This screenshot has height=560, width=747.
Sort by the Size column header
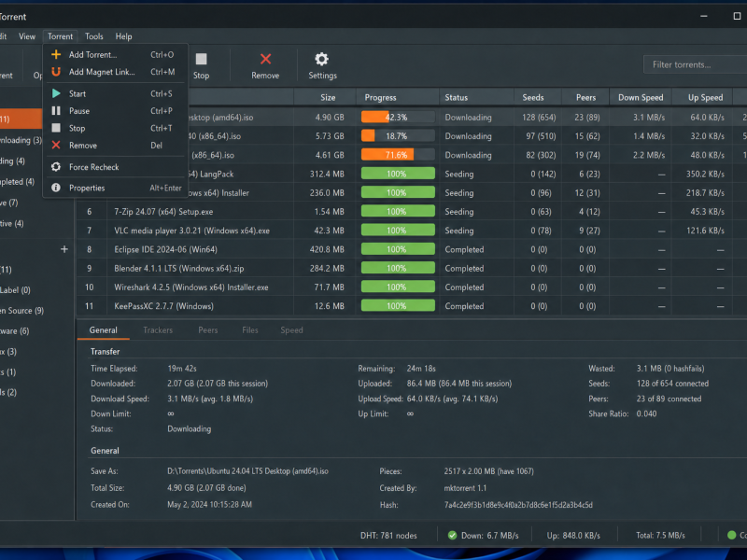point(325,97)
